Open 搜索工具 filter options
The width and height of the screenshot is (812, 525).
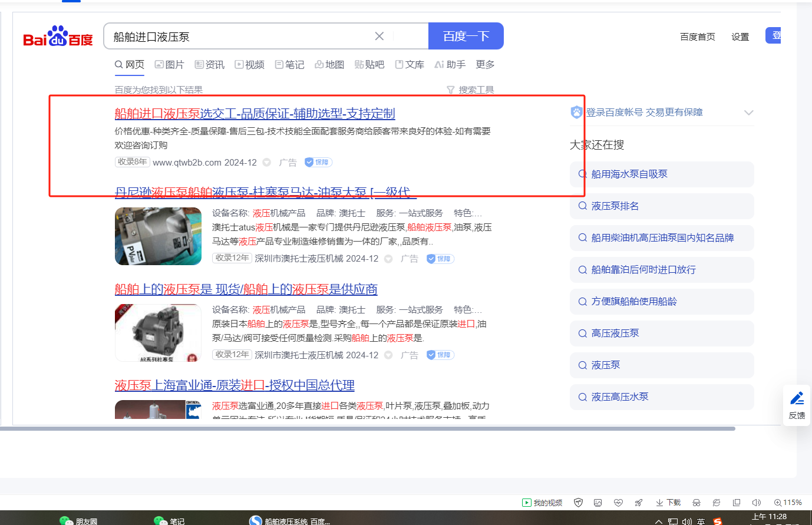pos(470,90)
